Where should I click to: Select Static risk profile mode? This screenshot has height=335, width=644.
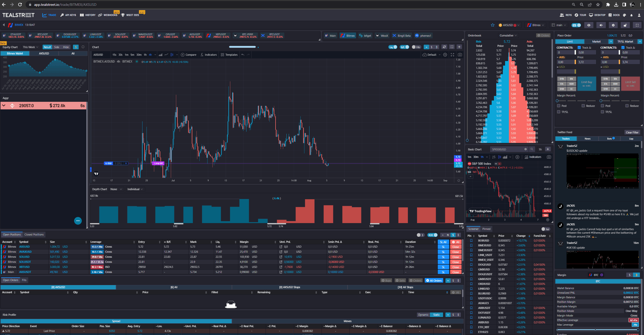pyautogui.click(x=437, y=315)
